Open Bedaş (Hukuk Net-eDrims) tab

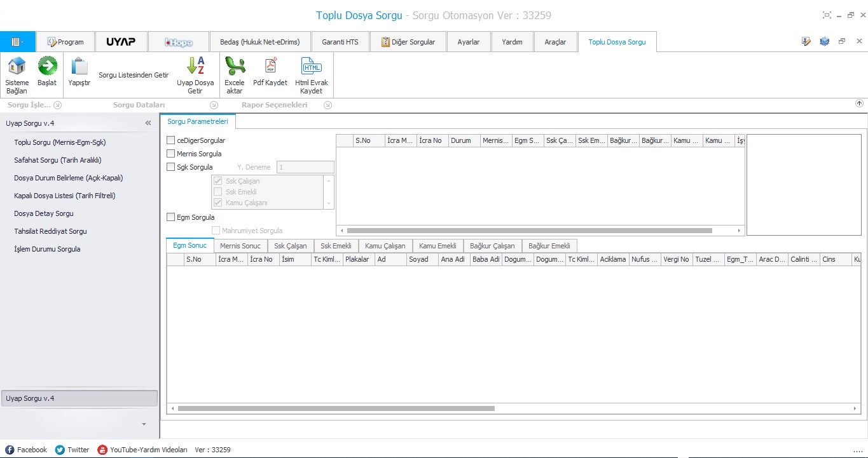260,42
